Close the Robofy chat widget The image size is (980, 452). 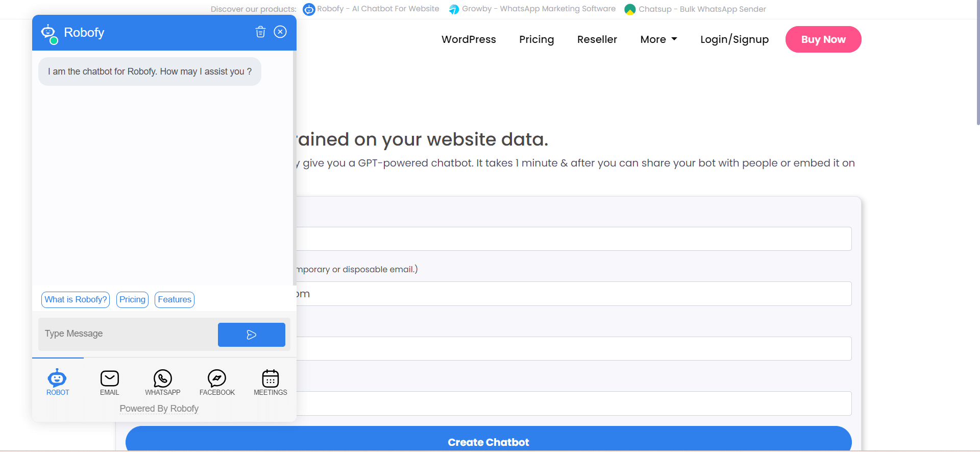click(280, 32)
